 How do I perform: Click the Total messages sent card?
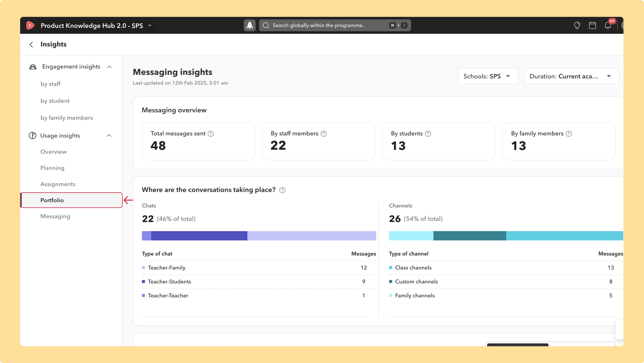pos(198,141)
